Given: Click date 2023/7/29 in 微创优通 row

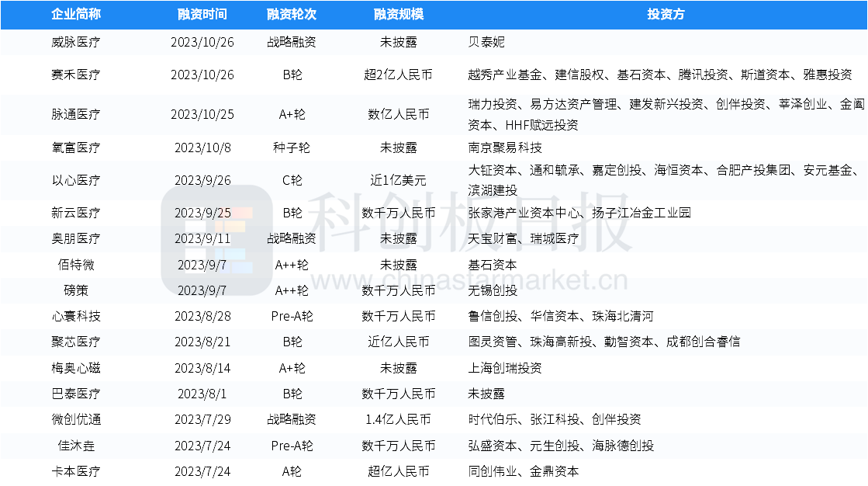Looking at the screenshot, I should (x=202, y=419).
